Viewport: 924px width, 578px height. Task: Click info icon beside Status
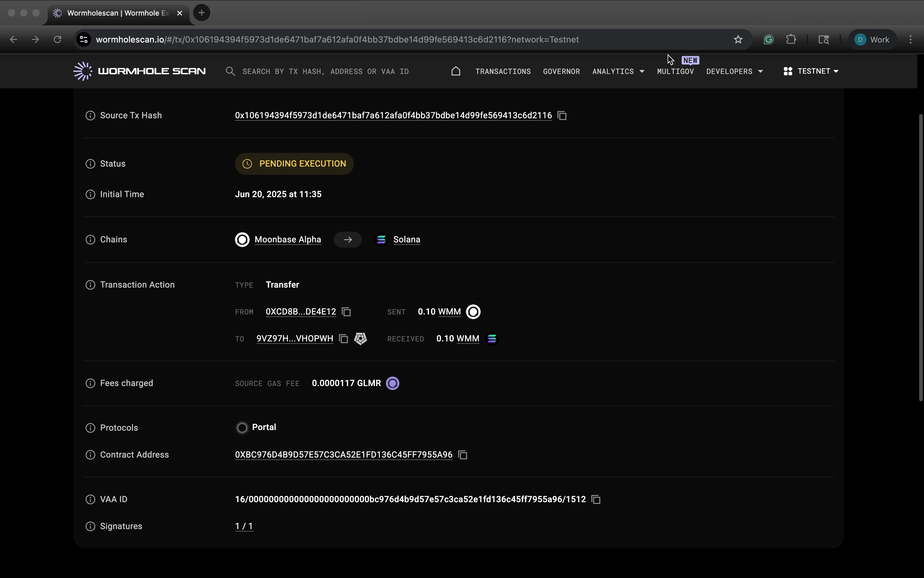pos(90,164)
